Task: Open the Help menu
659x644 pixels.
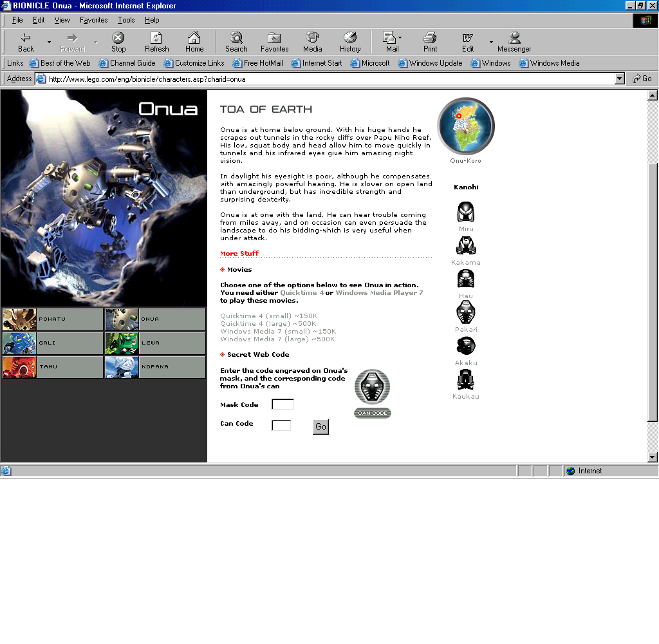Action: pyautogui.click(x=152, y=20)
